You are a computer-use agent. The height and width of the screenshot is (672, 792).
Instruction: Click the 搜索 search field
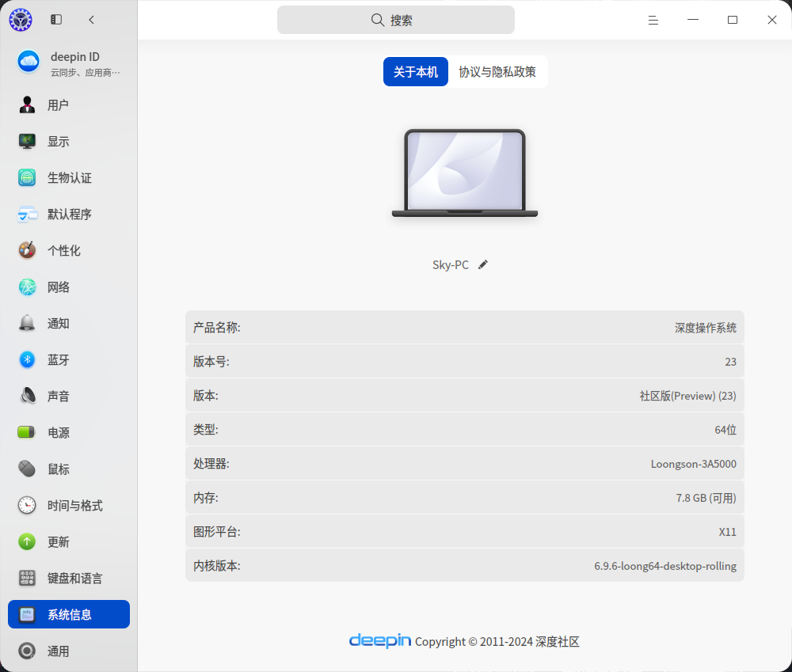point(396,19)
